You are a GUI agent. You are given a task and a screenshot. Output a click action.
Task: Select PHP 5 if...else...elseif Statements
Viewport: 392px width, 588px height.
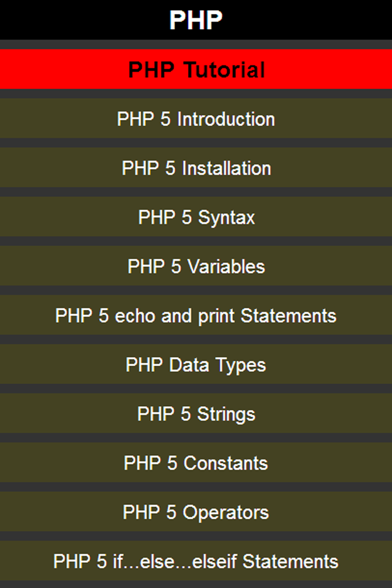196,560
